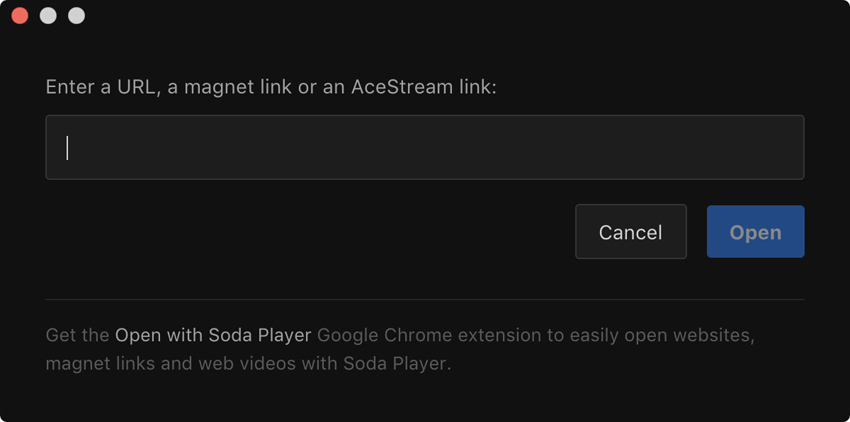Follow the Open with Soda Player link

tap(213, 334)
